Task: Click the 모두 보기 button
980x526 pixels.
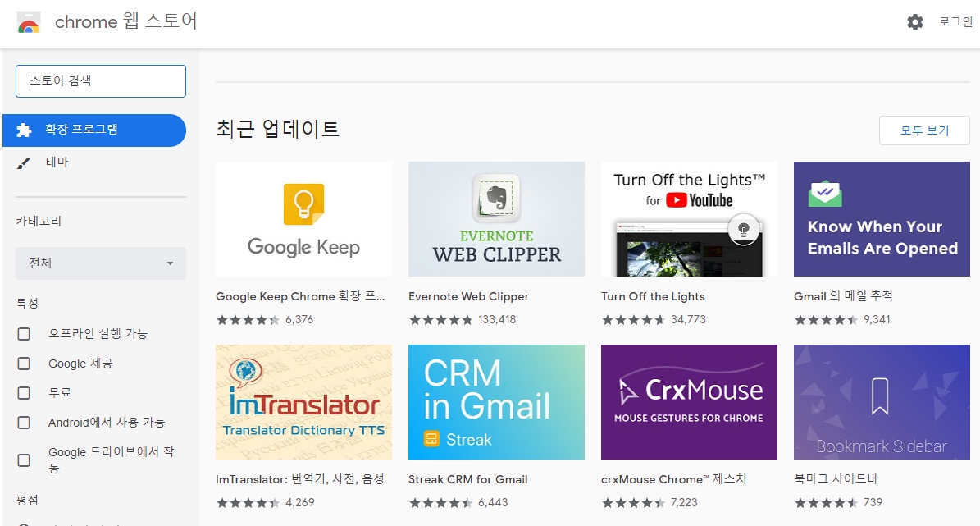Action: (x=924, y=130)
